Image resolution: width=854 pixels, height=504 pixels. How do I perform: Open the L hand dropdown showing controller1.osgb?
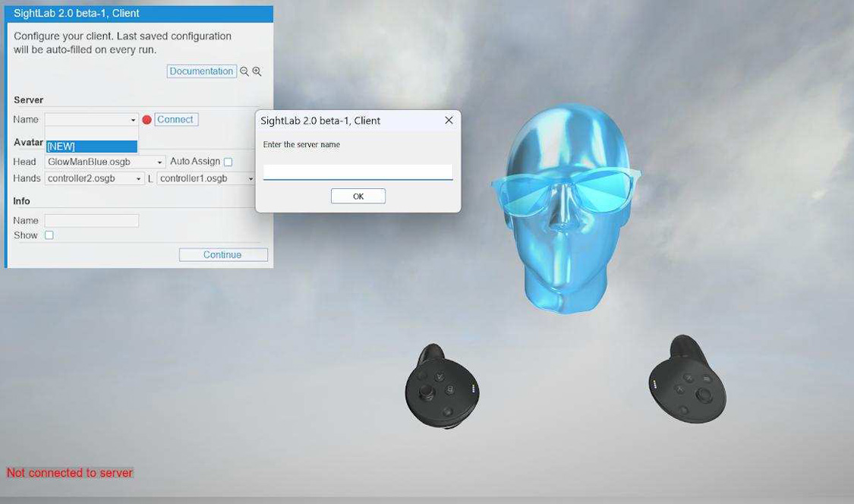[251, 178]
